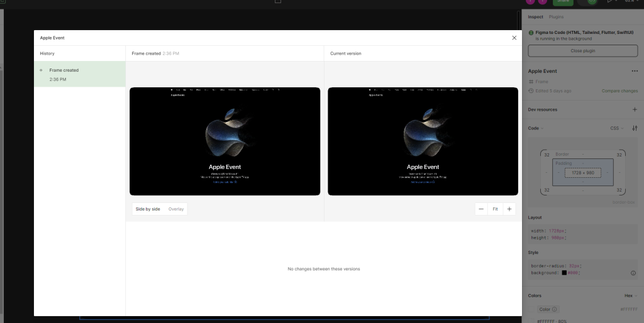The height and width of the screenshot is (323, 644).
Task: Close the Apple Event compare dialog
Action: tap(514, 38)
